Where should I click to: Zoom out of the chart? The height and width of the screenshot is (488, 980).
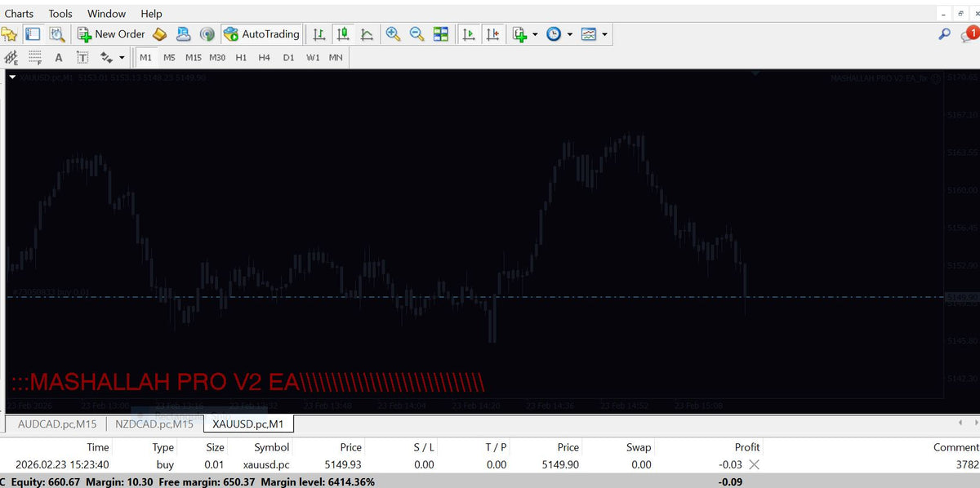click(x=416, y=34)
